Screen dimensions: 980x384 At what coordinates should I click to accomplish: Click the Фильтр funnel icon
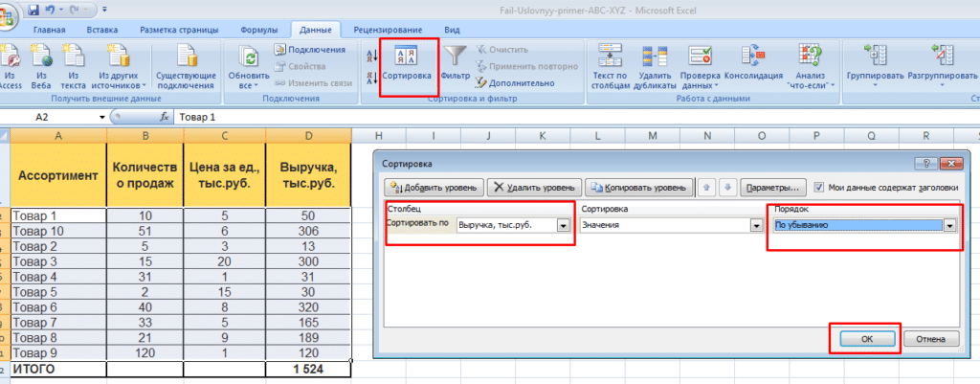click(457, 57)
